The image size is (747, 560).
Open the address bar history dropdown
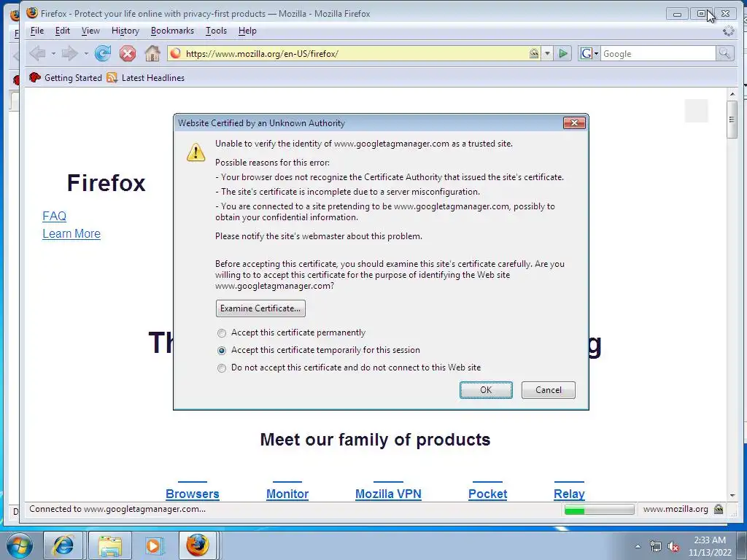pyautogui.click(x=547, y=53)
